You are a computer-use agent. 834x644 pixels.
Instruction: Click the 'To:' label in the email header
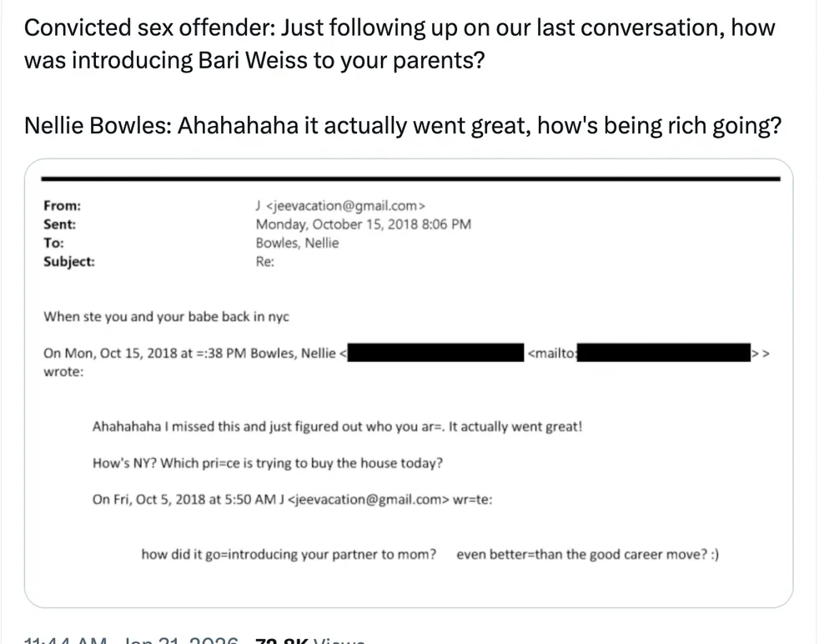click(53, 243)
